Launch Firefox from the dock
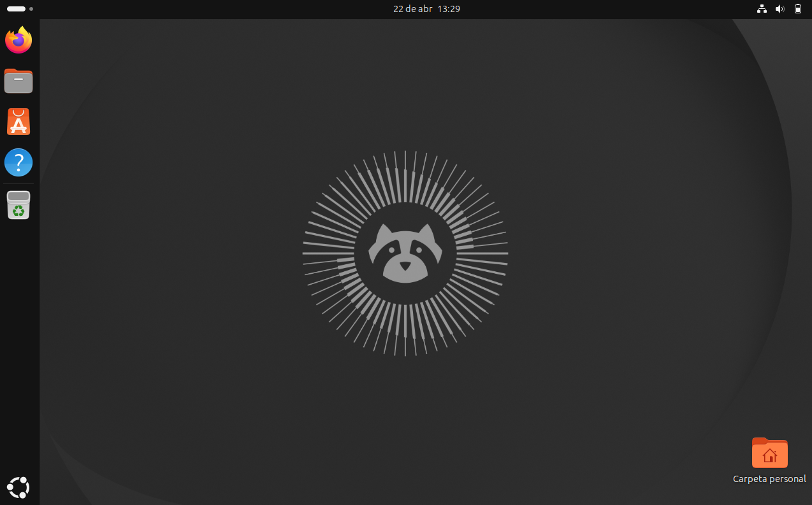 click(x=18, y=40)
